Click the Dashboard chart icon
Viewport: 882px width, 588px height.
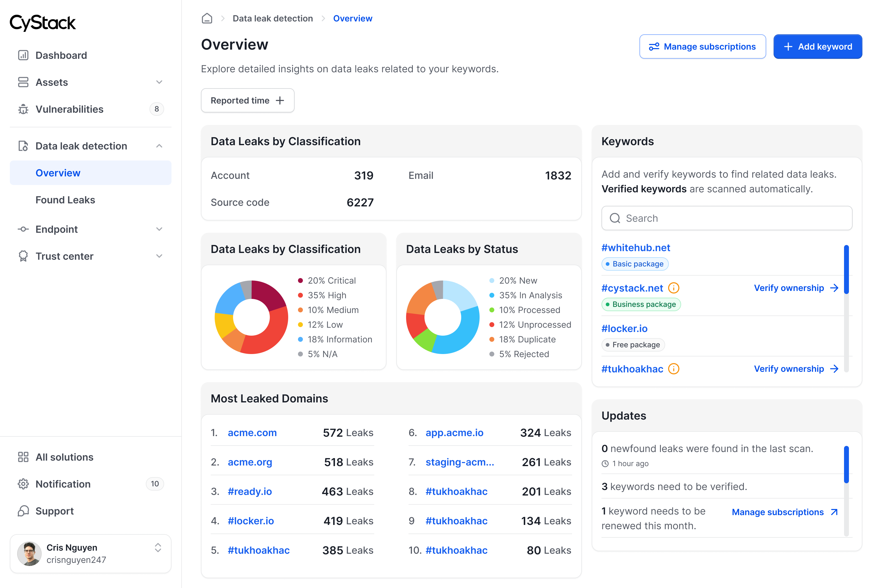tap(23, 55)
